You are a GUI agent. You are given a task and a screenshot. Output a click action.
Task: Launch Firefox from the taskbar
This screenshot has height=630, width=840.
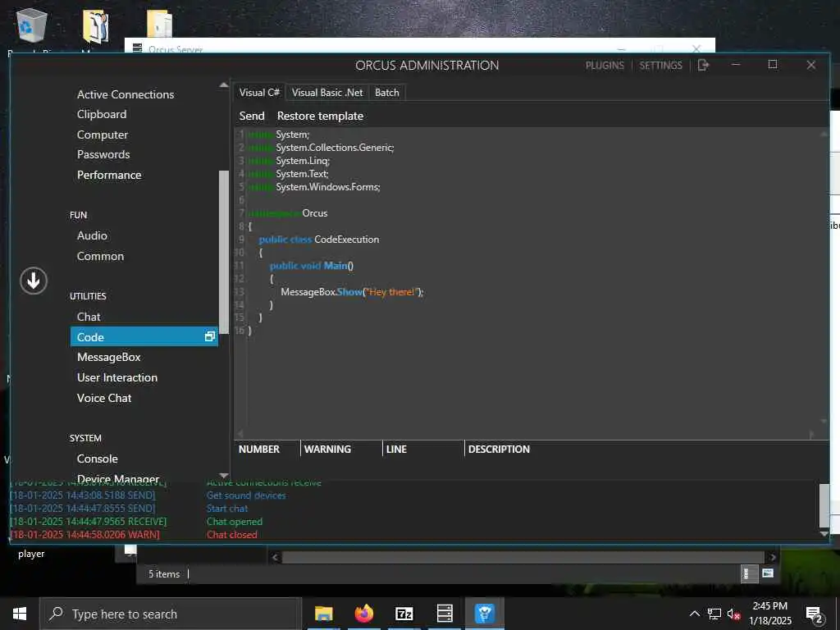tap(363, 614)
